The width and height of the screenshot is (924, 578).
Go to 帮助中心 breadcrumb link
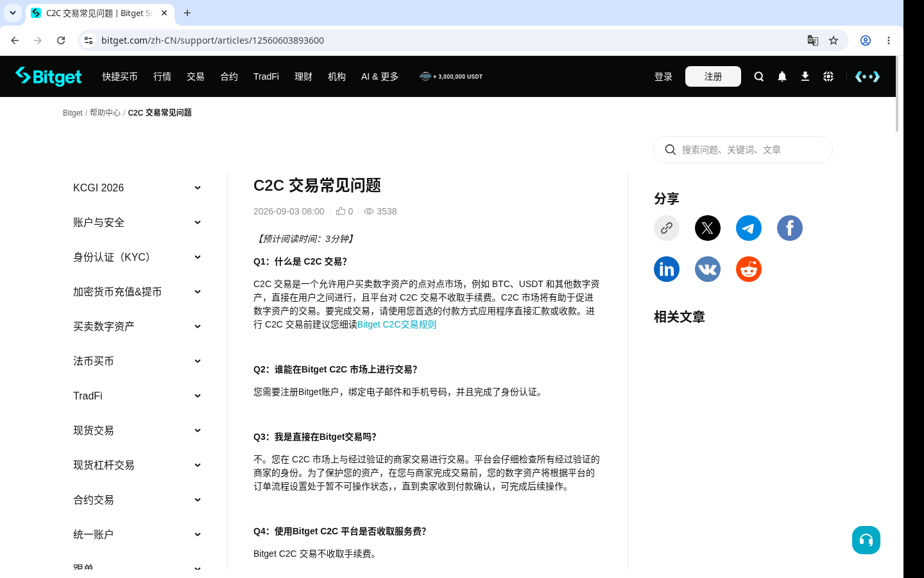coord(105,112)
